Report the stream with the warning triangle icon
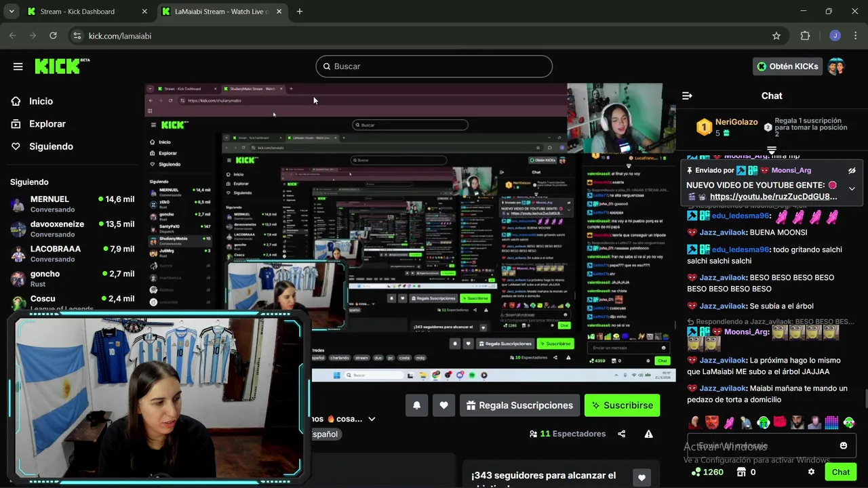The width and height of the screenshot is (868, 488). coord(648,434)
